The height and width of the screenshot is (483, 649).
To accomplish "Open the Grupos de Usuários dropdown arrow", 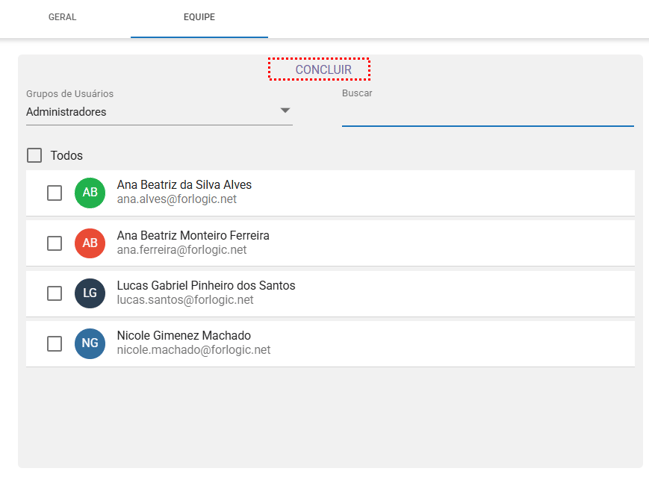I will [285, 111].
